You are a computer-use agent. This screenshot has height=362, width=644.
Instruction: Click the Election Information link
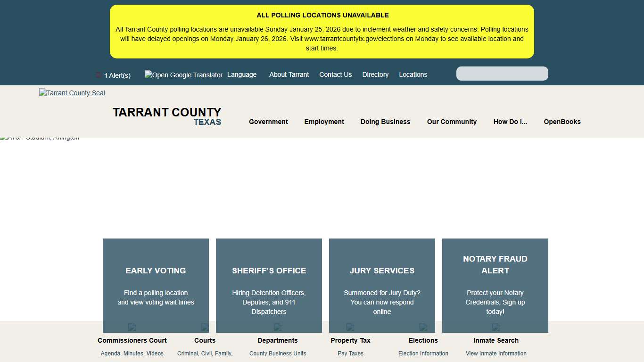(423, 353)
